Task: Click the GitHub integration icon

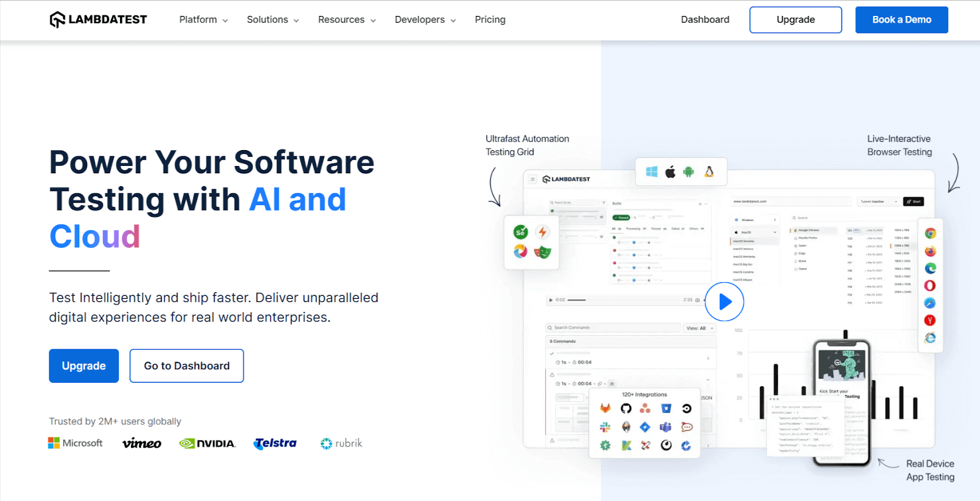Action: point(626,409)
